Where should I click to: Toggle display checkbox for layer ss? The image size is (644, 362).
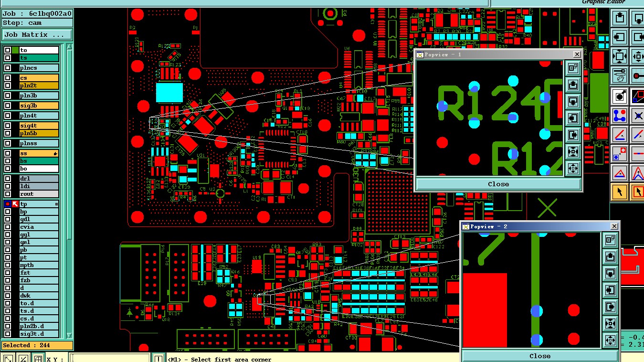click(x=8, y=153)
